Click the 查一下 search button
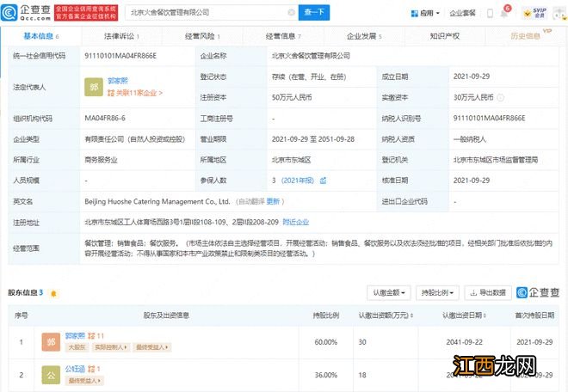The height and width of the screenshot is (392, 568). pyautogui.click(x=314, y=13)
